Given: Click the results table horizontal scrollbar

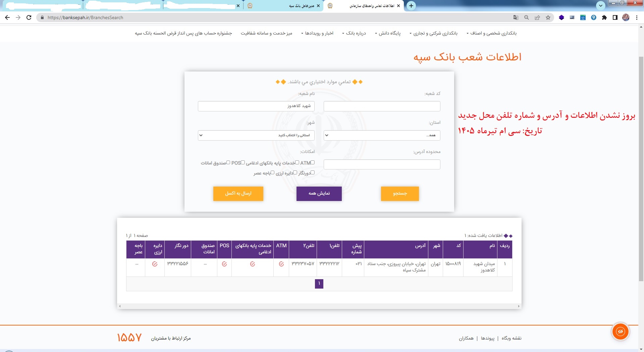Looking at the screenshot, I should coord(319,306).
